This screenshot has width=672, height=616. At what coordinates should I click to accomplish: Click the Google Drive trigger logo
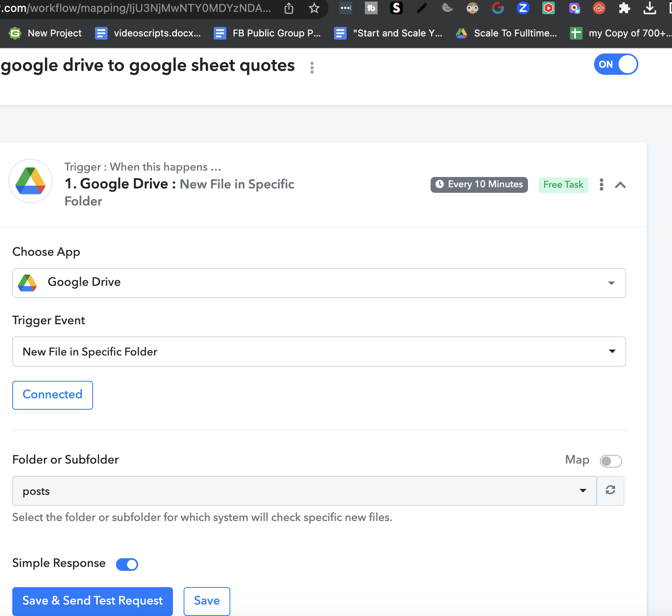(30, 181)
